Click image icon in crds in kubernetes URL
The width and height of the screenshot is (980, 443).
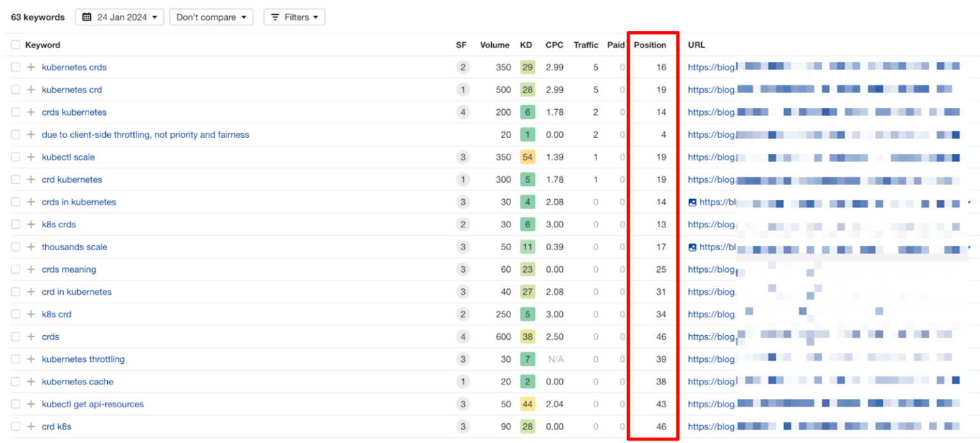(692, 202)
